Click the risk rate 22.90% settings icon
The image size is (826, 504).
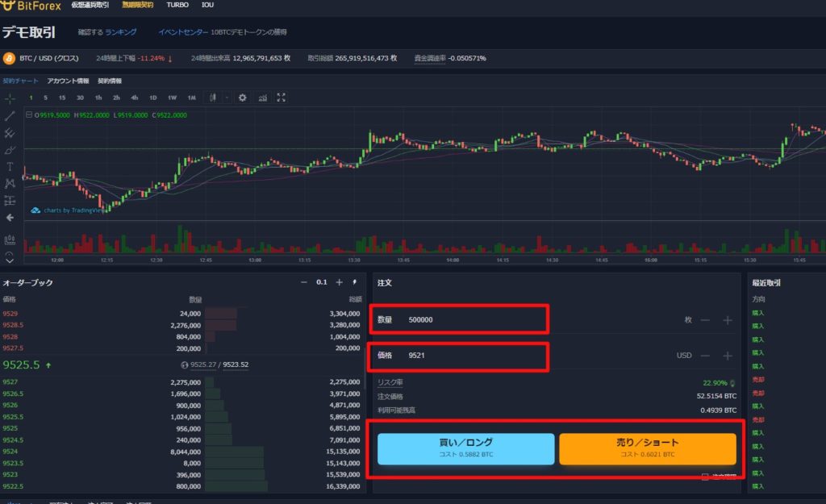coord(732,383)
